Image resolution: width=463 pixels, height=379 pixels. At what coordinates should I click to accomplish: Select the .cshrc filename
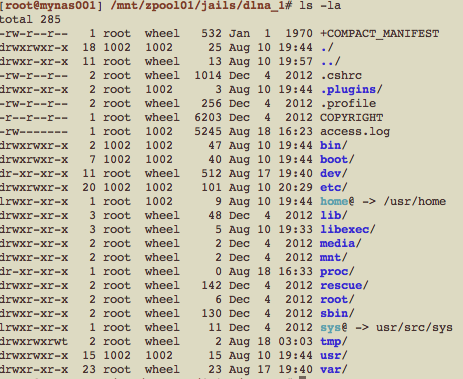(x=341, y=76)
